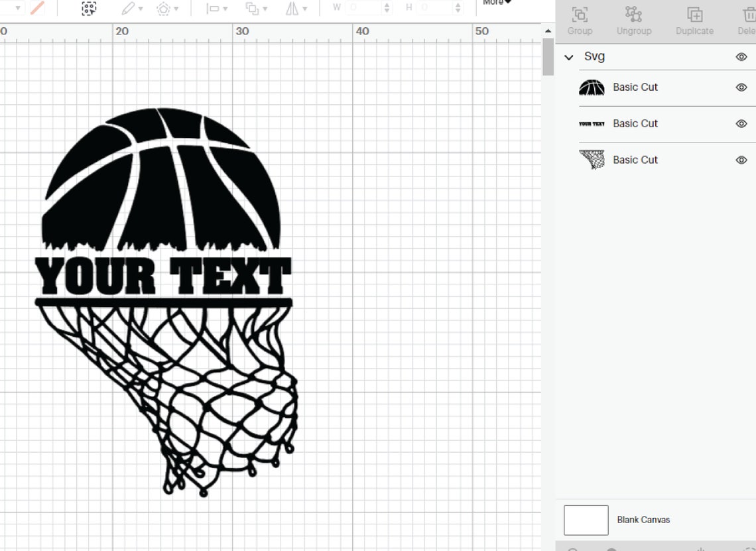Viewport: 756px width, 551px height.
Task: Open the Align dropdown arrow
Action: (x=225, y=9)
